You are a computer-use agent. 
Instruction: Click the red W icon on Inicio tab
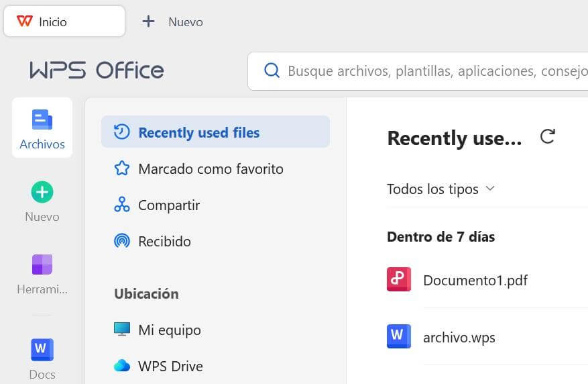coord(25,21)
